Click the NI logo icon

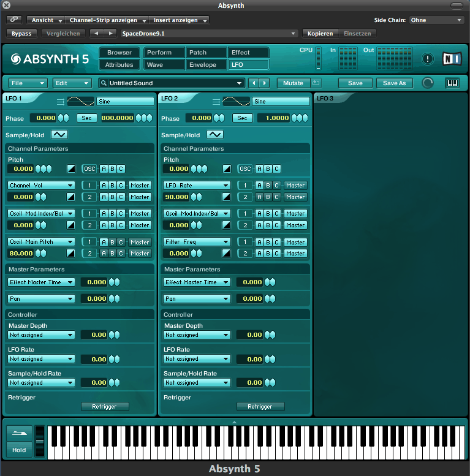coord(452,59)
